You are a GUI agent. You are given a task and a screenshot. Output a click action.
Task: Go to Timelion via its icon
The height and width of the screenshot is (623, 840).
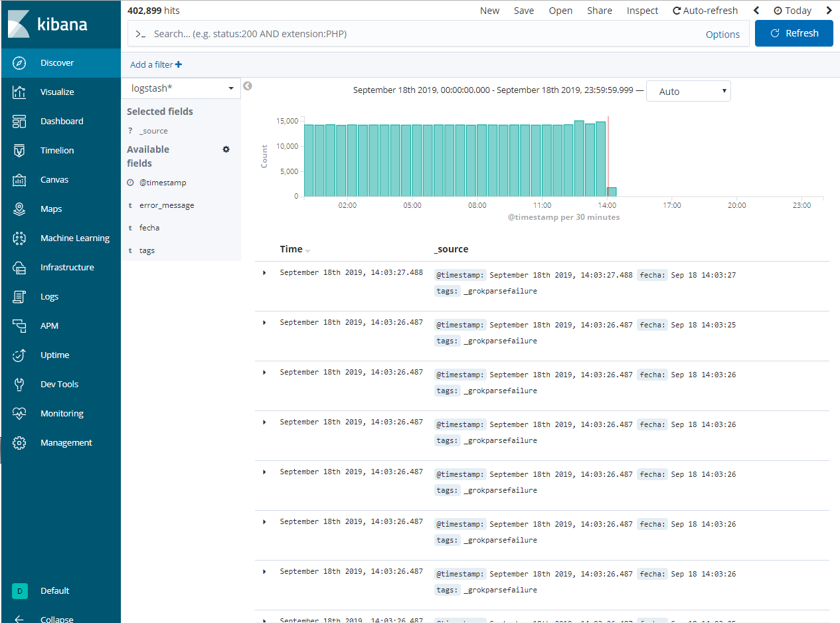point(19,151)
